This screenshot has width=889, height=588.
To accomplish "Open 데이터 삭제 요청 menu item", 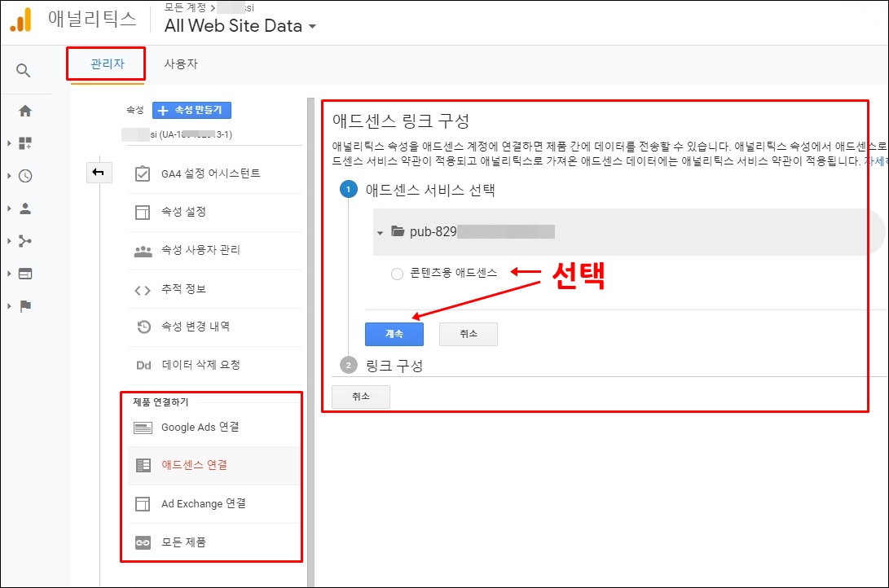I will 214,366.
